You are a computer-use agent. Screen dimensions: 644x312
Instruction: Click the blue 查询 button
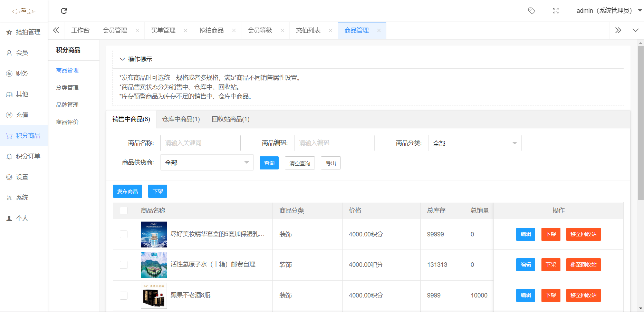pyautogui.click(x=269, y=163)
